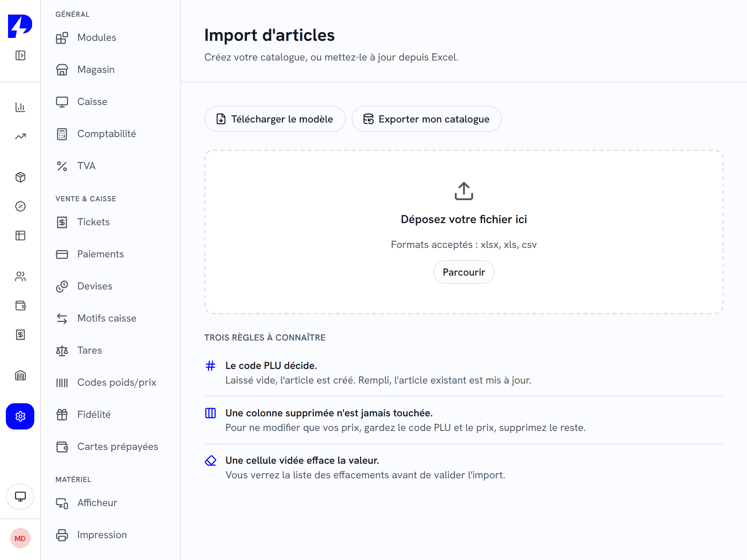The height and width of the screenshot is (560, 747).
Task: Open the bar chart statistics icon
Action: coord(20,107)
